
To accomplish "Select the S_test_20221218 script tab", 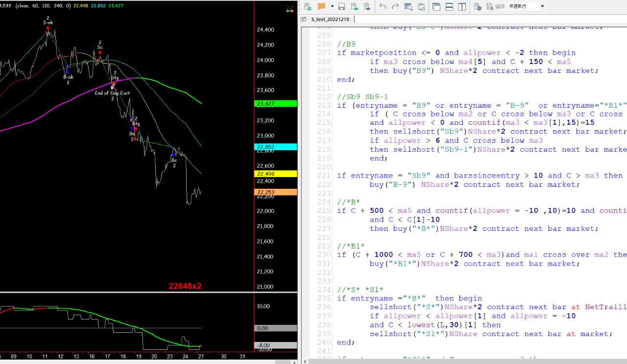I will click(x=330, y=20).
